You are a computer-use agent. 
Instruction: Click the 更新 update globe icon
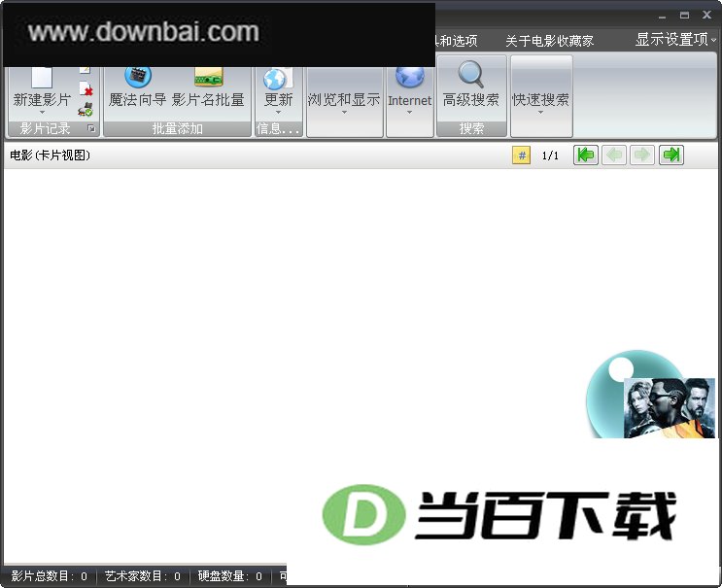278,79
